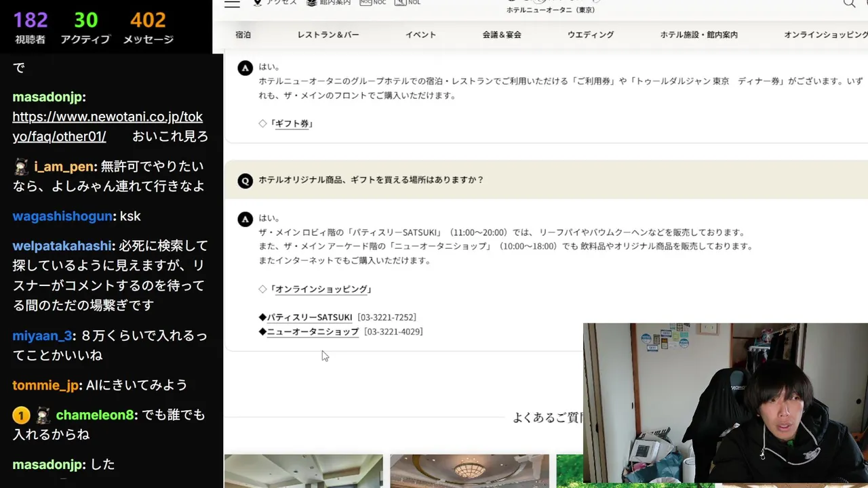Click the username chameleon8 in chat

pyautogui.click(x=95, y=415)
